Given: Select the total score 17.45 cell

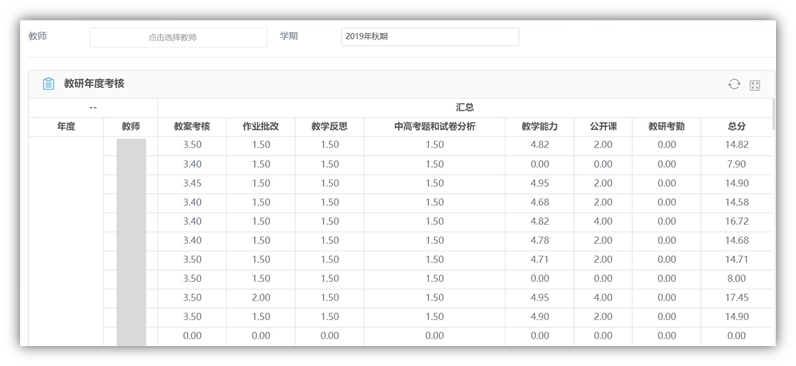Looking at the screenshot, I should tap(737, 297).
